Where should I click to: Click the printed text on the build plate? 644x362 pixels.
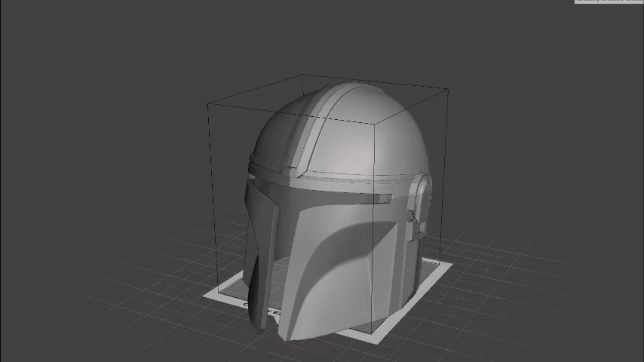(260, 308)
